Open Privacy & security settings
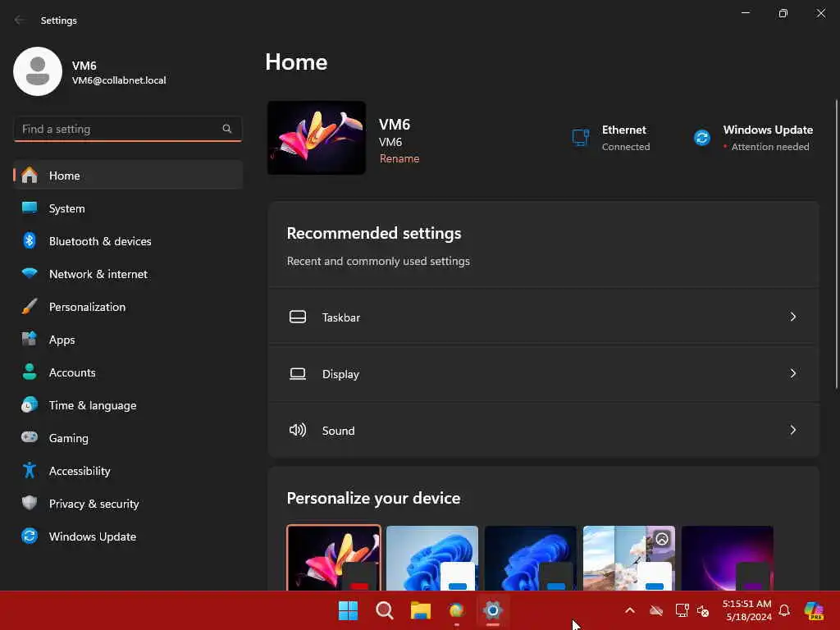Image resolution: width=840 pixels, height=630 pixels. click(128, 504)
